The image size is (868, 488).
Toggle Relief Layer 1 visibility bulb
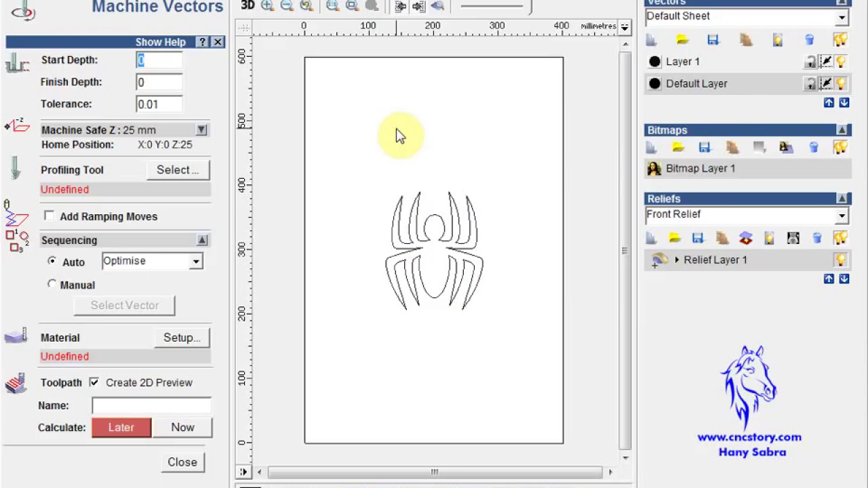tap(841, 260)
